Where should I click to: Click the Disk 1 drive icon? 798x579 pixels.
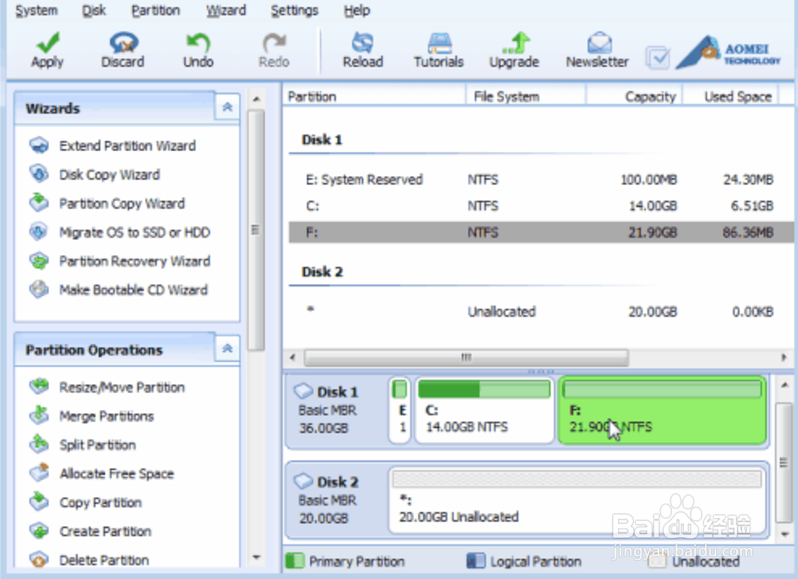coord(303,391)
